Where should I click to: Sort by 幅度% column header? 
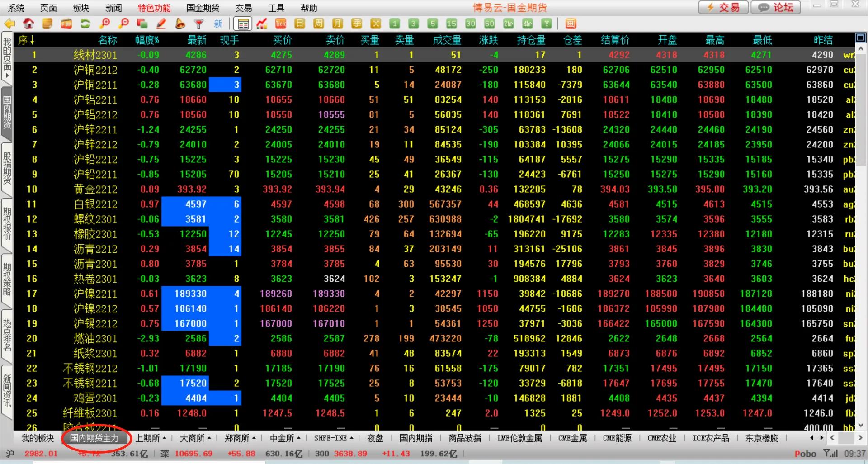coord(147,40)
